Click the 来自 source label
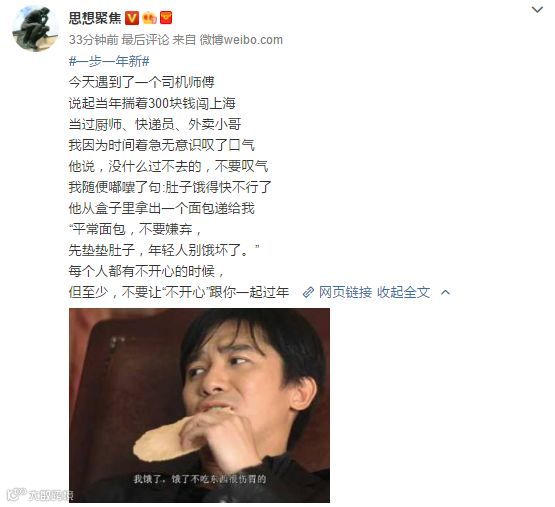The width and height of the screenshot is (555, 507). [x=184, y=40]
